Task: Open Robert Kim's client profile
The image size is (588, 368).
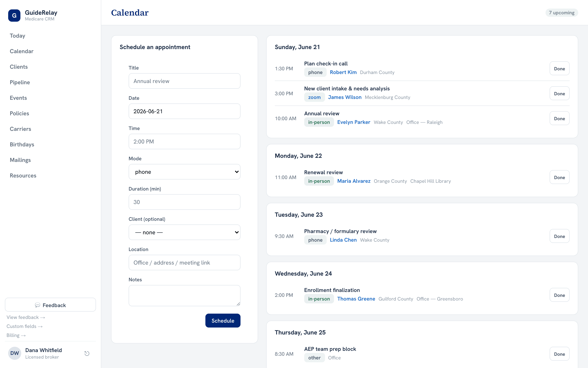Action: (343, 72)
